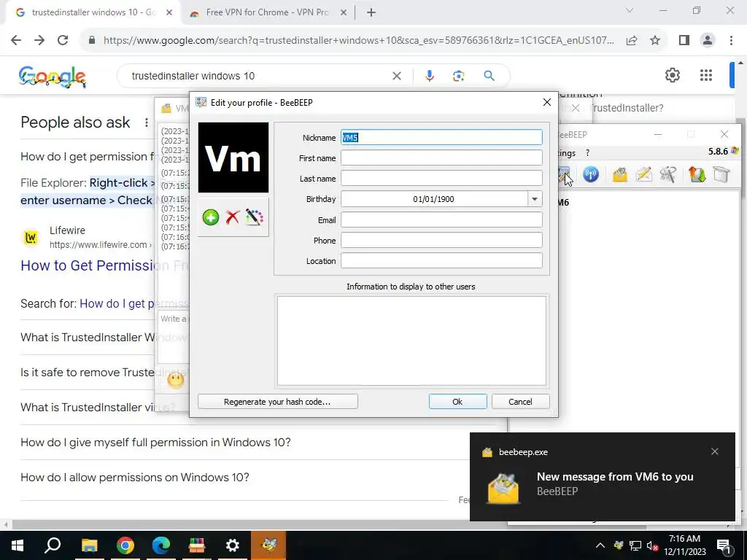Focus the First name input field

click(441, 158)
